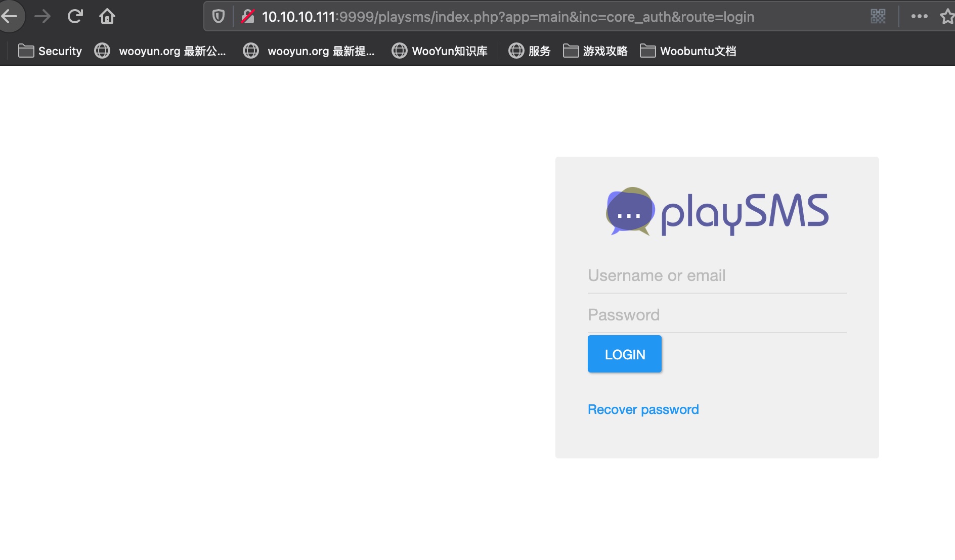This screenshot has width=955, height=560.
Task: Open the browser home page icon
Action: point(107,17)
